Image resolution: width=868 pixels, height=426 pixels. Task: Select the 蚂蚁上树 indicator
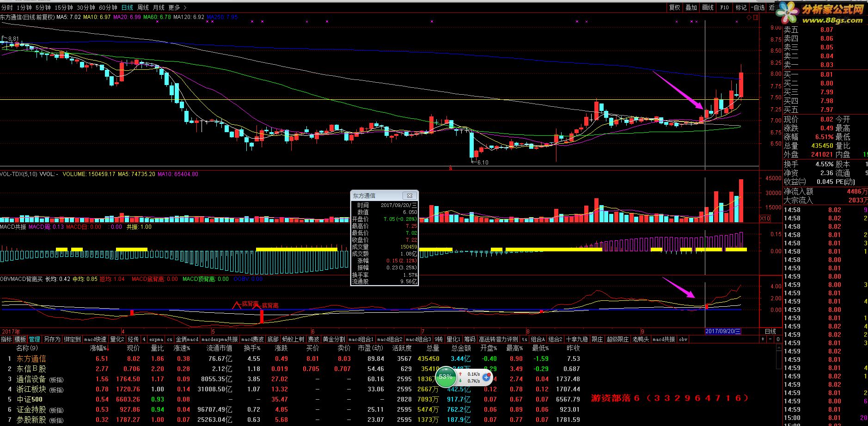pyautogui.click(x=293, y=339)
